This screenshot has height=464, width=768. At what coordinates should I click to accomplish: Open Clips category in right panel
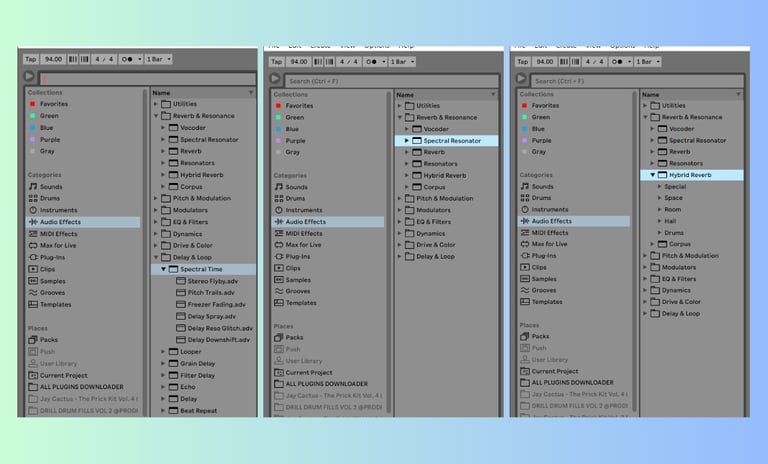point(533,267)
